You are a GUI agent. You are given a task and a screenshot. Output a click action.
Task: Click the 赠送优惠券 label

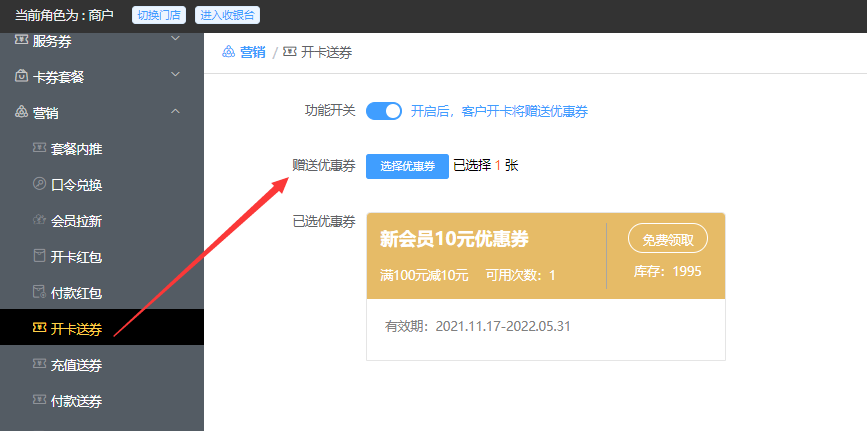pyautogui.click(x=324, y=165)
